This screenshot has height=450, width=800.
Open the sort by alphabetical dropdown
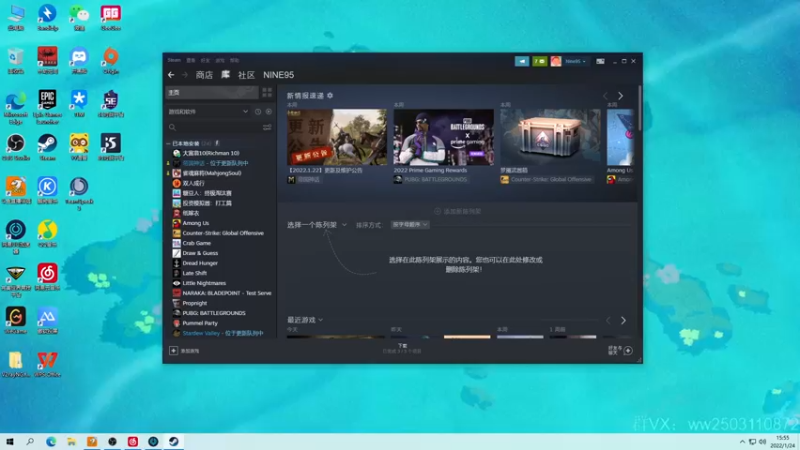coord(410,225)
